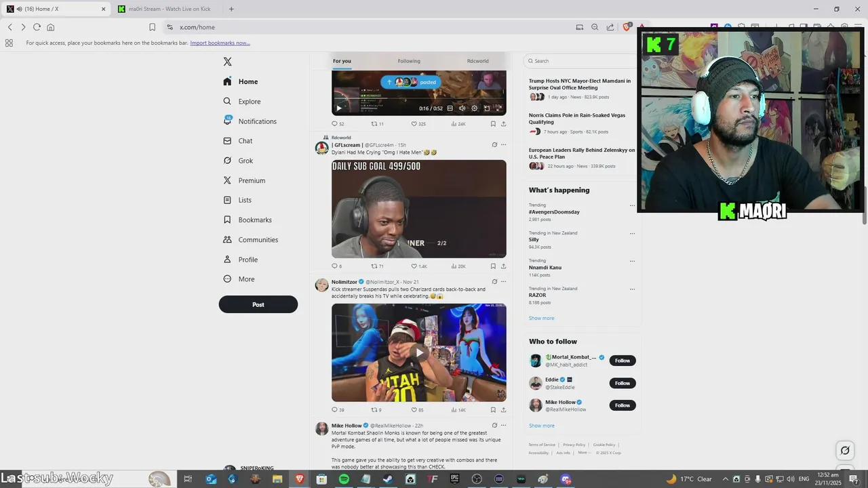Open Bookmarks in the sidebar
This screenshot has width=868, height=488.
click(248, 220)
